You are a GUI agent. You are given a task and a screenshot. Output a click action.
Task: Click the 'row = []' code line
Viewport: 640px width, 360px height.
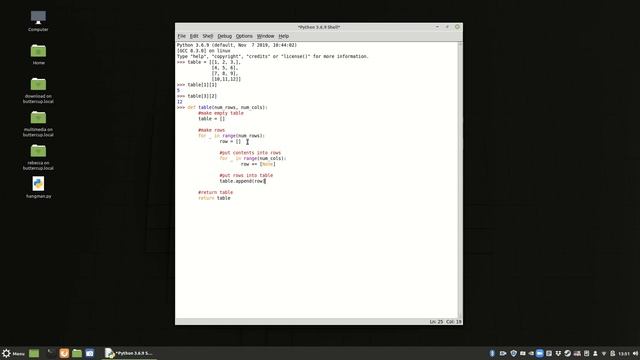pyautogui.click(x=230, y=141)
